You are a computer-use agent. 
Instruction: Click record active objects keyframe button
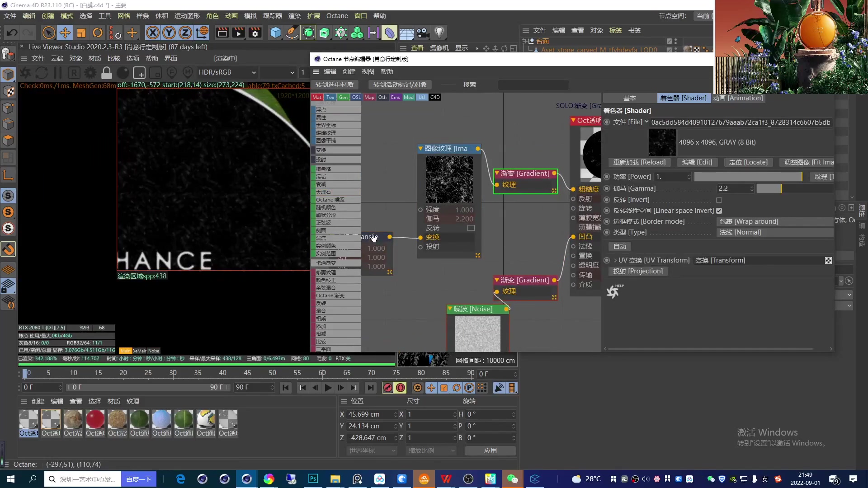click(388, 388)
